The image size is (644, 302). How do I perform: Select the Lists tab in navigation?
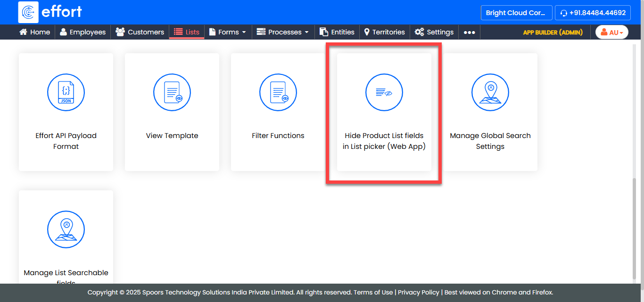coord(187,33)
